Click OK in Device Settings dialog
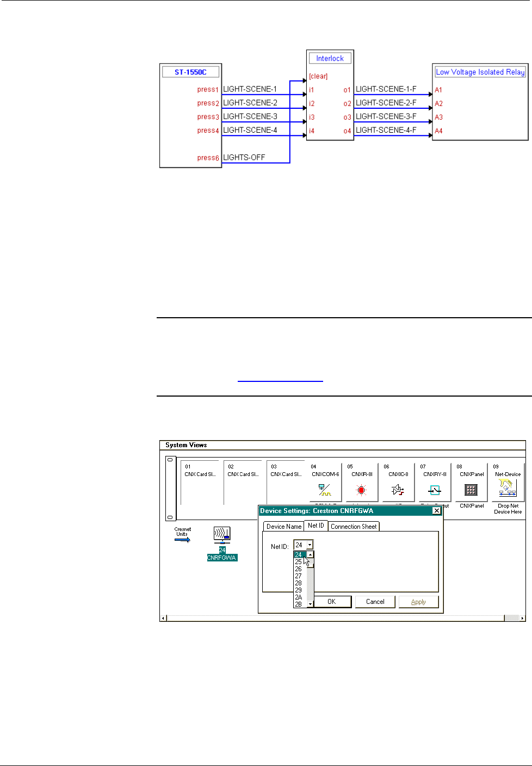The image size is (532, 766). click(x=332, y=602)
